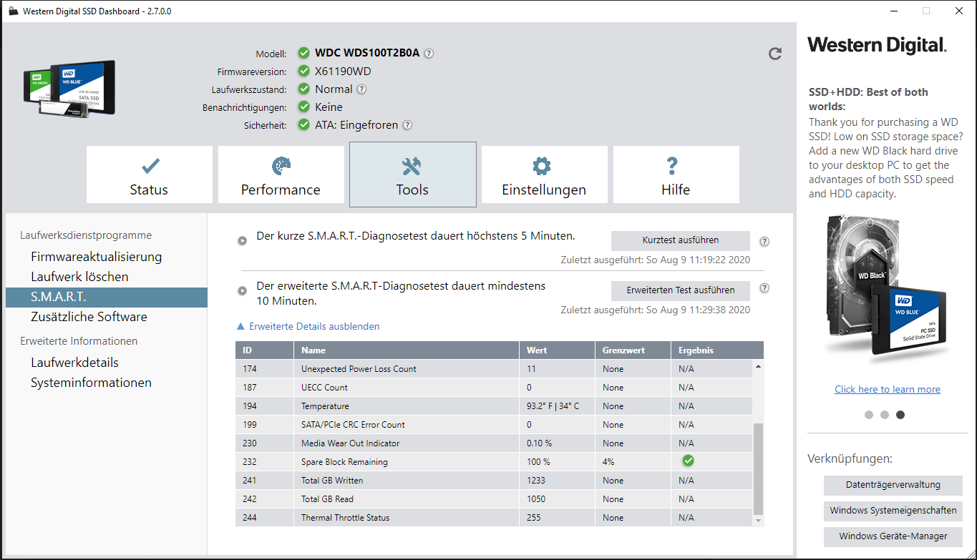
Task: Click green check icon beside Firmwareversion
Action: coord(304,71)
